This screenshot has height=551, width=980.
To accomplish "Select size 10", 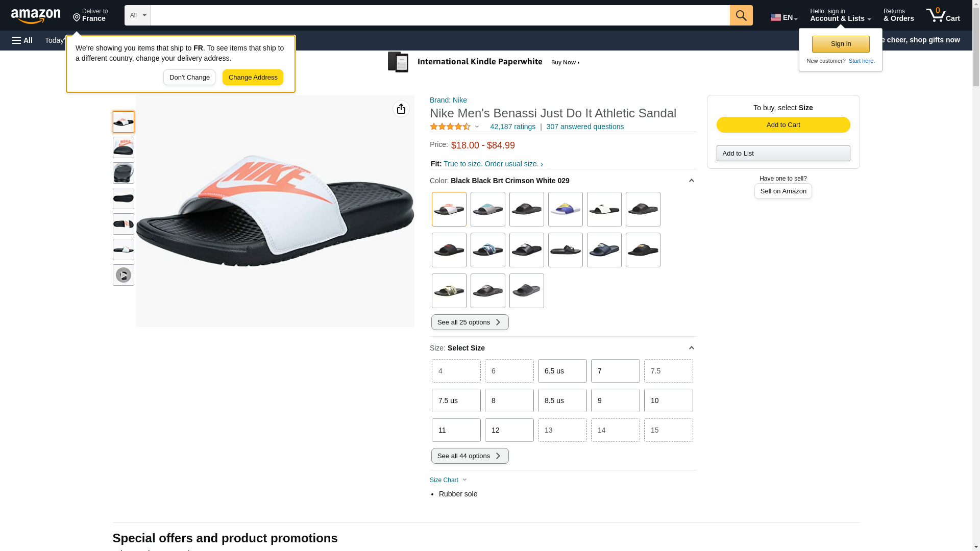I will point(668,400).
